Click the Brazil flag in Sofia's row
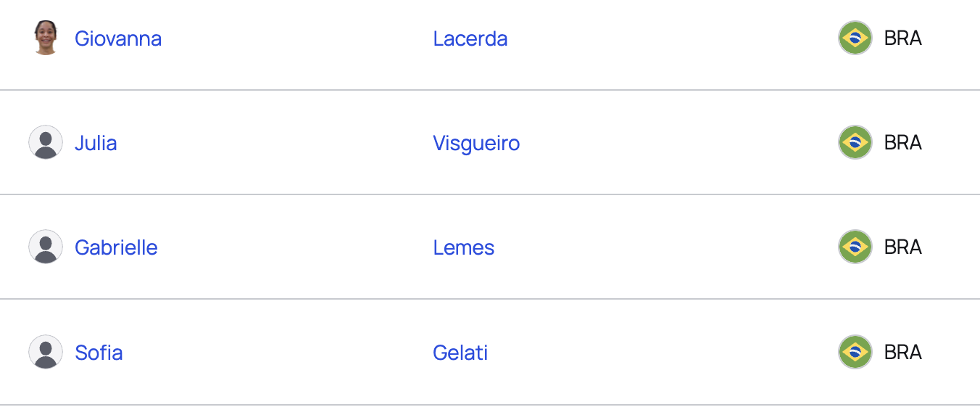This screenshot has width=980, height=415. coord(855,352)
